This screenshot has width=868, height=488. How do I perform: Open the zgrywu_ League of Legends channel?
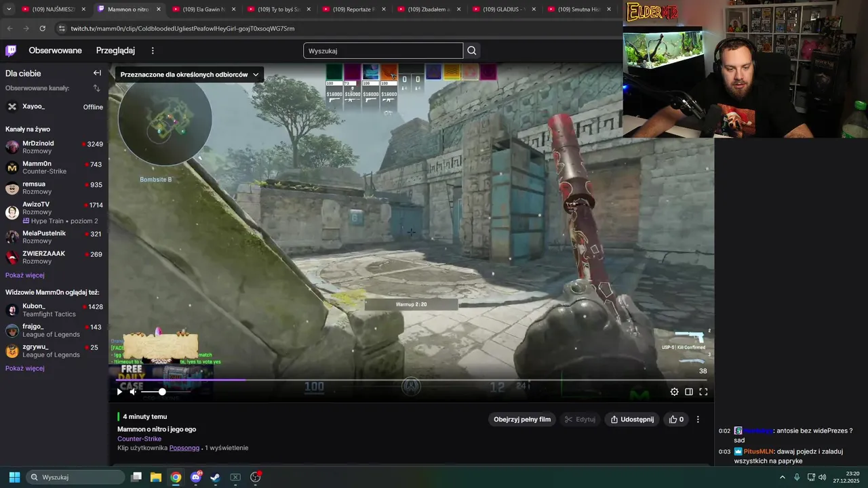point(54,350)
